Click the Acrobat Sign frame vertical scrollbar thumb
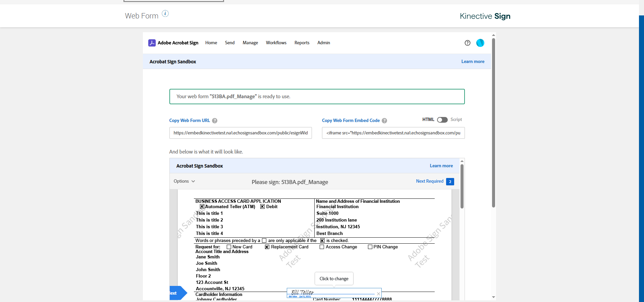644x302 pixels. point(493,123)
